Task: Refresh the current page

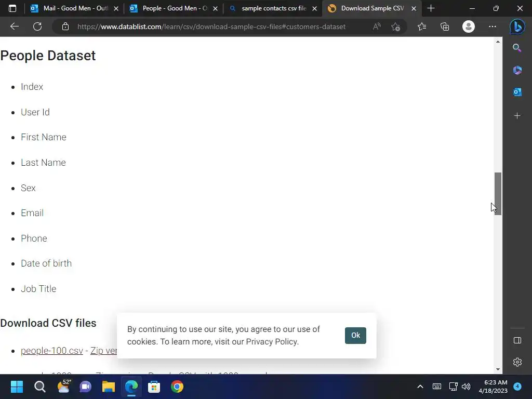Action: [37, 26]
